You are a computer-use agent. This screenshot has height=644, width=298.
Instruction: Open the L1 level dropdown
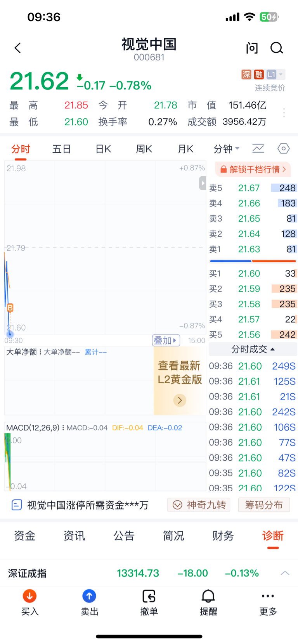coord(276,74)
